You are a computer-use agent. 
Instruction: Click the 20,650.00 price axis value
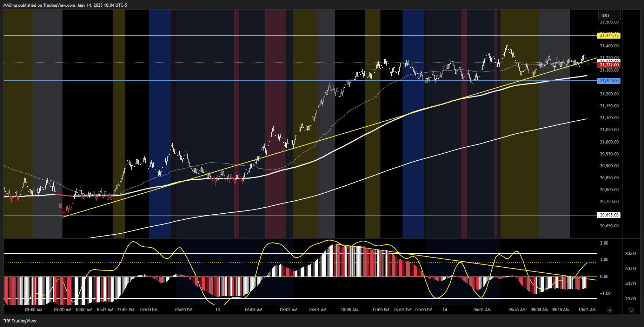(609, 226)
